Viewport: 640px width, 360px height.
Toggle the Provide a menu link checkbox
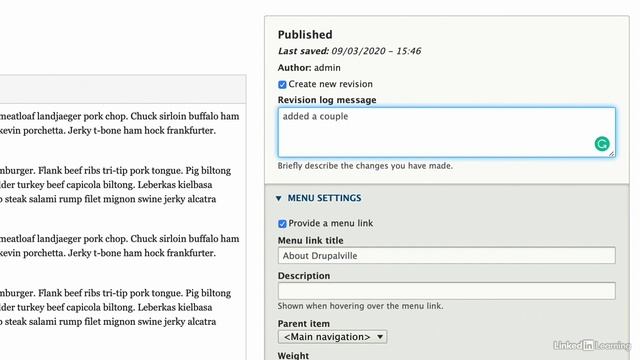[x=282, y=224]
